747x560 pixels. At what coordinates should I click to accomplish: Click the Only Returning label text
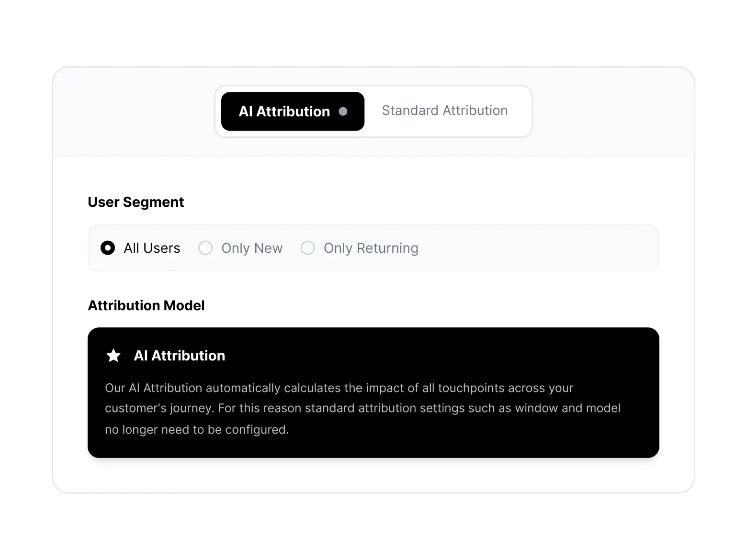pyautogui.click(x=371, y=248)
